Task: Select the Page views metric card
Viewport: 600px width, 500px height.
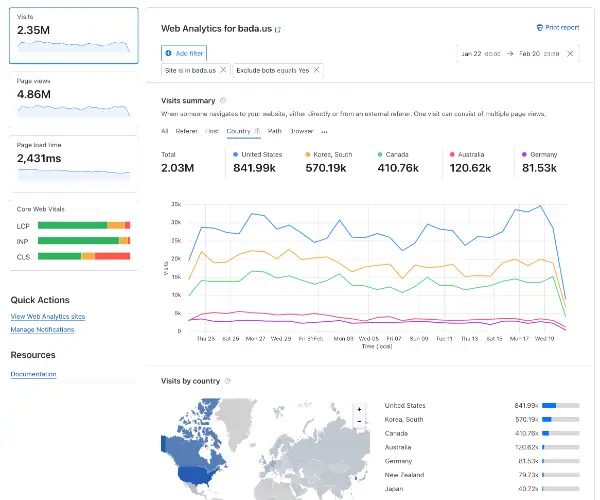Action: click(74, 98)
